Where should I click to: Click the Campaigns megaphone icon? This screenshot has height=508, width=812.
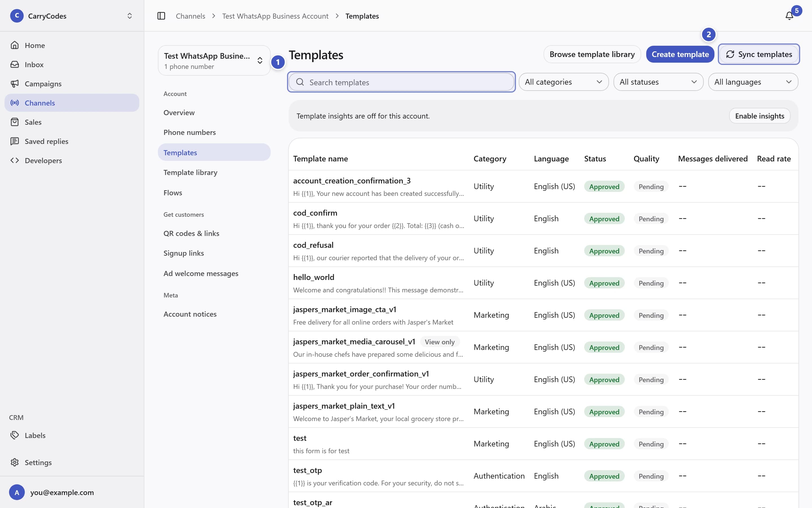pos(14,83)
